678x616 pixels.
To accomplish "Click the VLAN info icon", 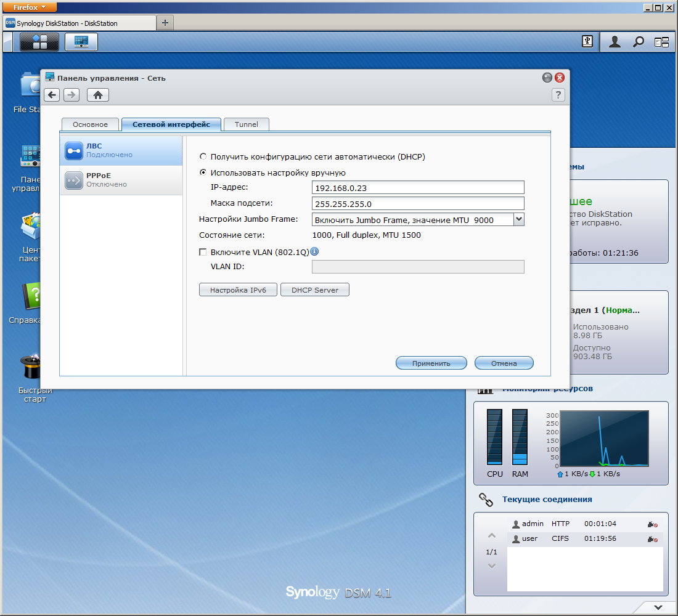I will pyautogui.click(x=315, y=251).
